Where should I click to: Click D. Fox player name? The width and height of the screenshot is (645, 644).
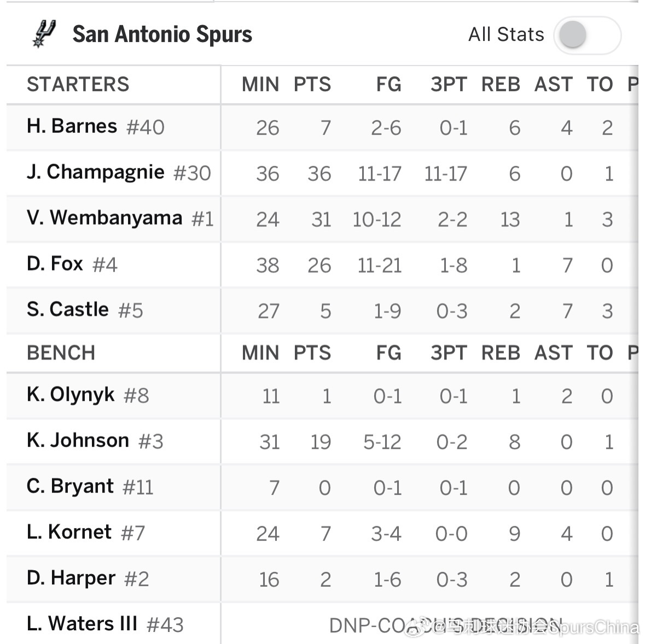(55, 264)
